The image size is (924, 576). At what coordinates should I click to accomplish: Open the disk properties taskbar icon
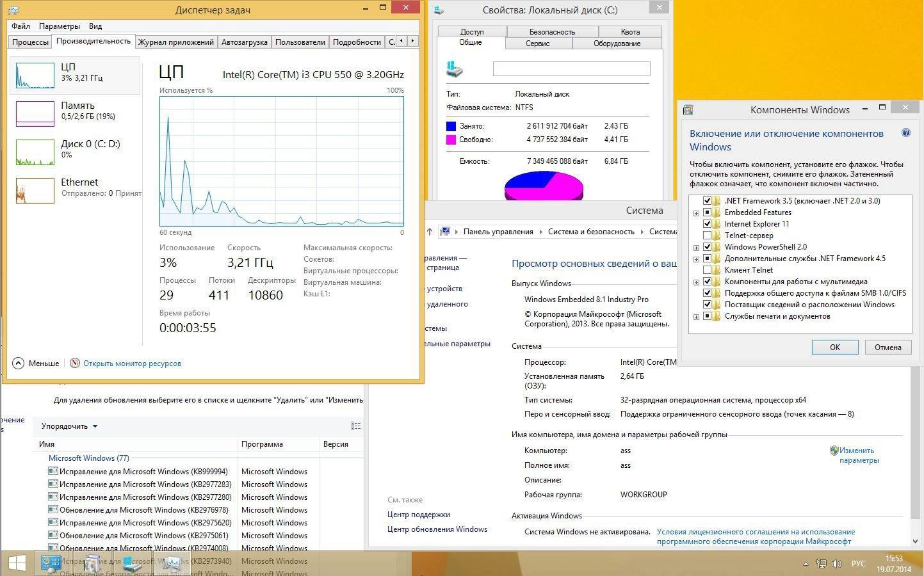132,563
